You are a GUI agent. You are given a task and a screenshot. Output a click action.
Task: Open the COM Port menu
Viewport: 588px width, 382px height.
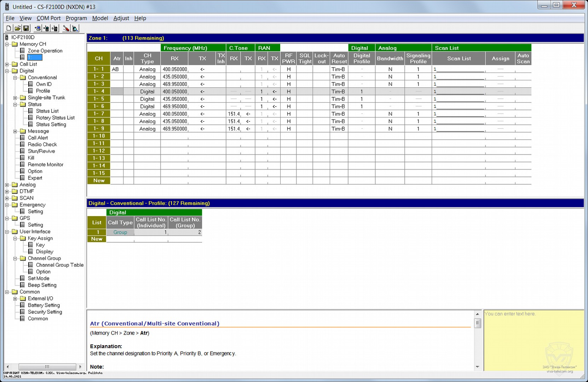point(48,18)
